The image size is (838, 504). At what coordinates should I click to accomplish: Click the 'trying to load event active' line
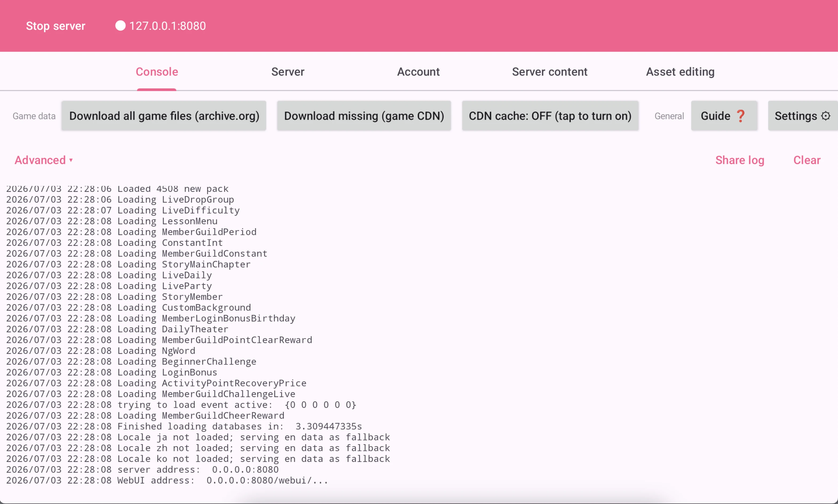(x=181, y=405)
